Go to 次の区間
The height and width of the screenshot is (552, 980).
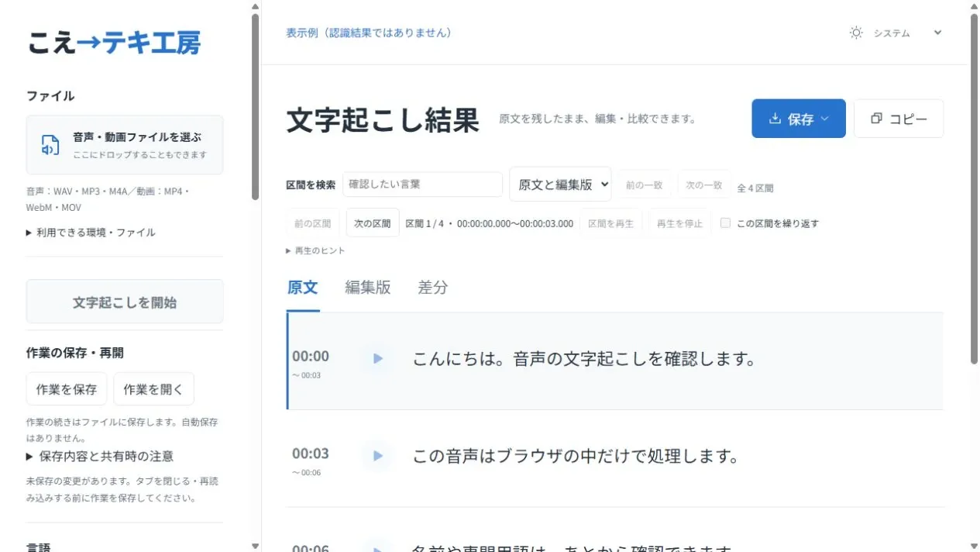[373, 223]
